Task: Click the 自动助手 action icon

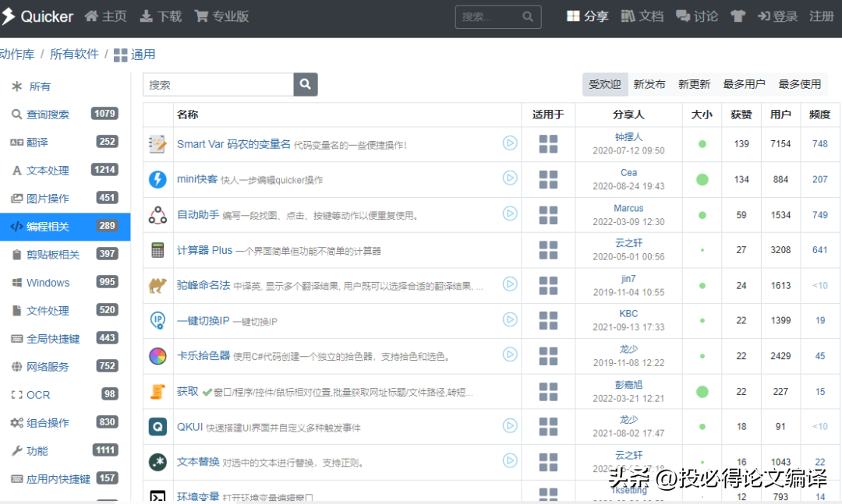Action: click(x=157, y=215)
